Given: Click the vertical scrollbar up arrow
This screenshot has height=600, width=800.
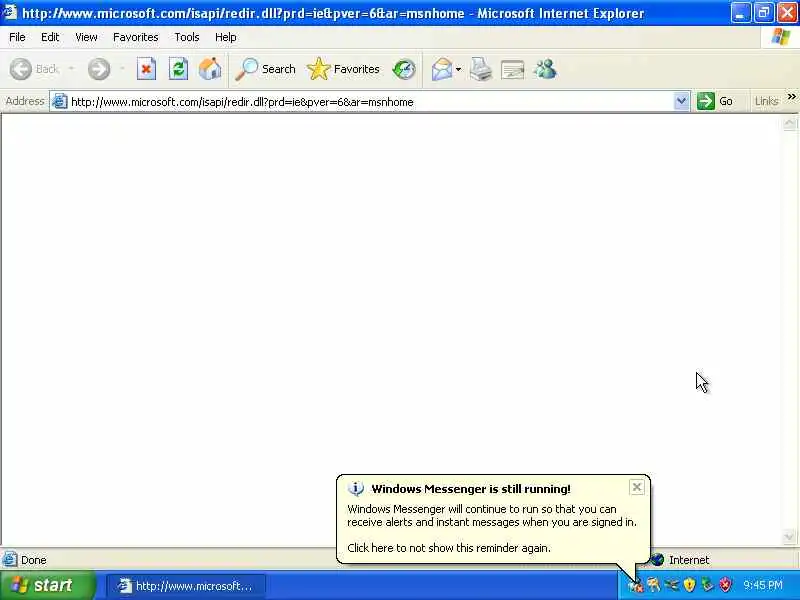Looking at the screenshot, I should (x=789, y=123).
